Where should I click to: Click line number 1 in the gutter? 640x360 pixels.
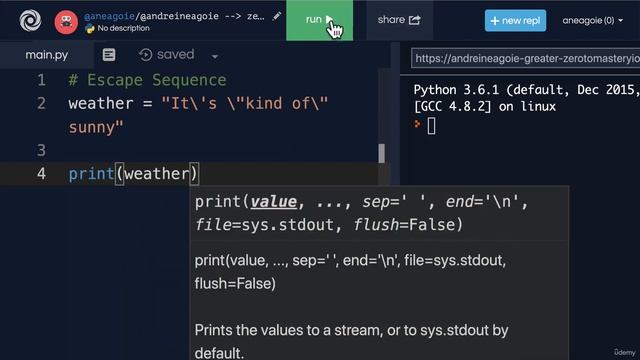(41, 80)
